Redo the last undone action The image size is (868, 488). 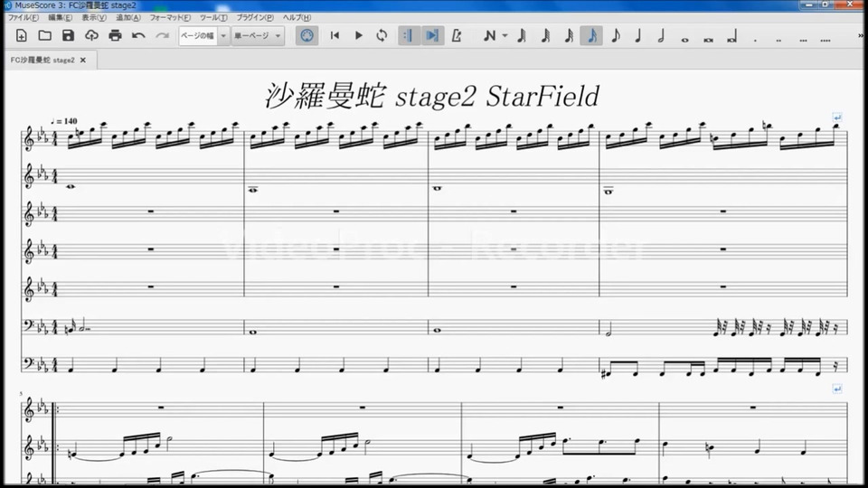pos(162,36)
